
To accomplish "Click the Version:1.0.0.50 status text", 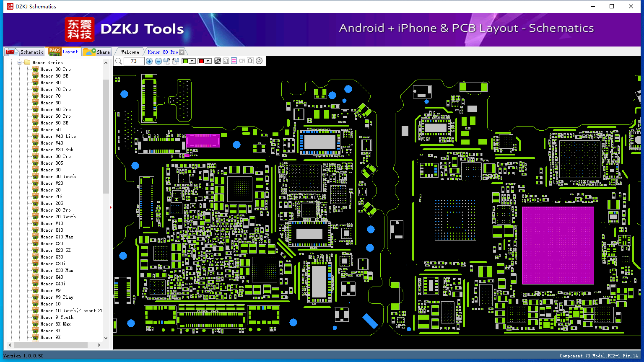I will pos(23,356).
